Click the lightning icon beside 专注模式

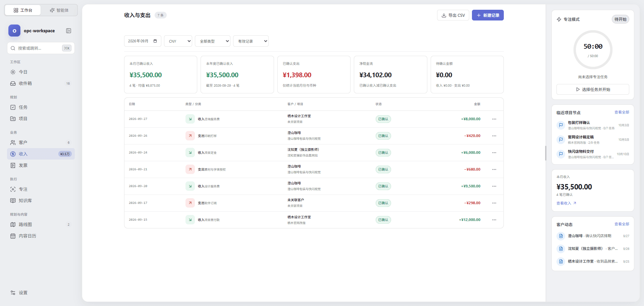tap(559, 19)
